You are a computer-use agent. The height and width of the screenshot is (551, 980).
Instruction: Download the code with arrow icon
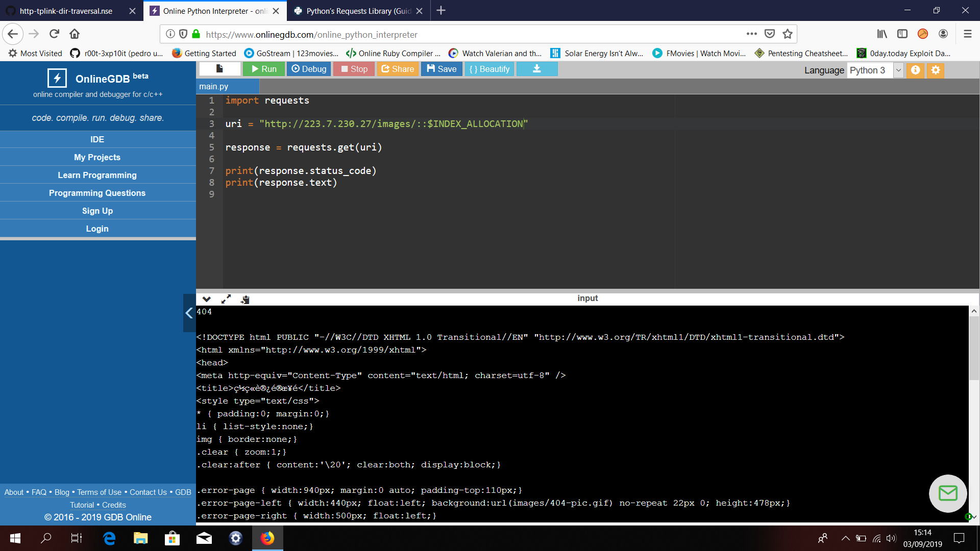536,69
